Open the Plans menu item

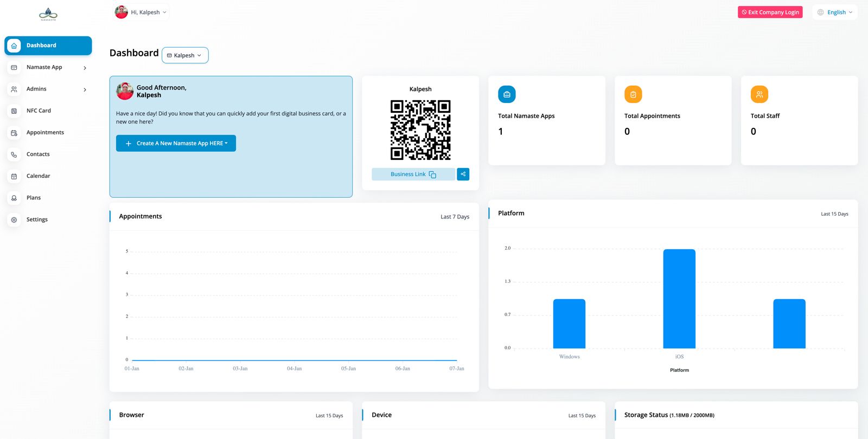(x=48, y=198)
